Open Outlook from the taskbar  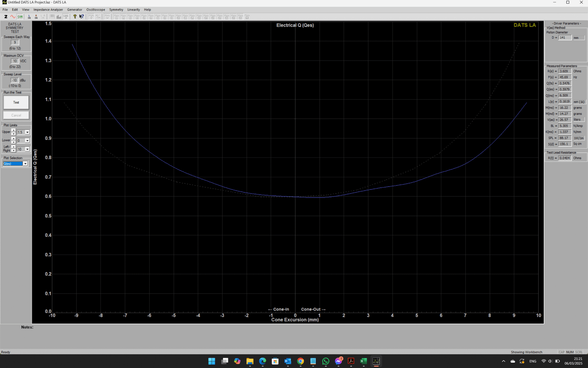288,361
